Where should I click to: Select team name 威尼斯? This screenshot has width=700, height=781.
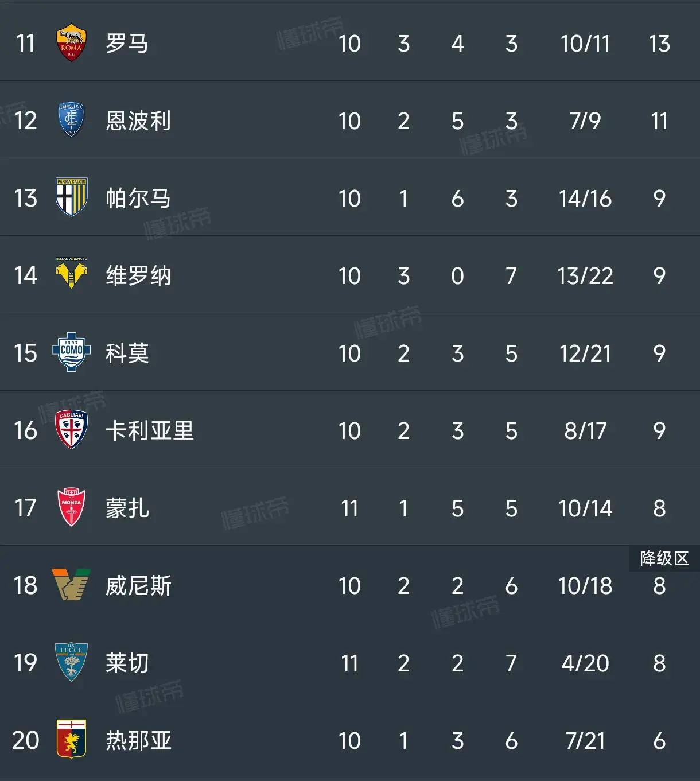tap(138, 585)
